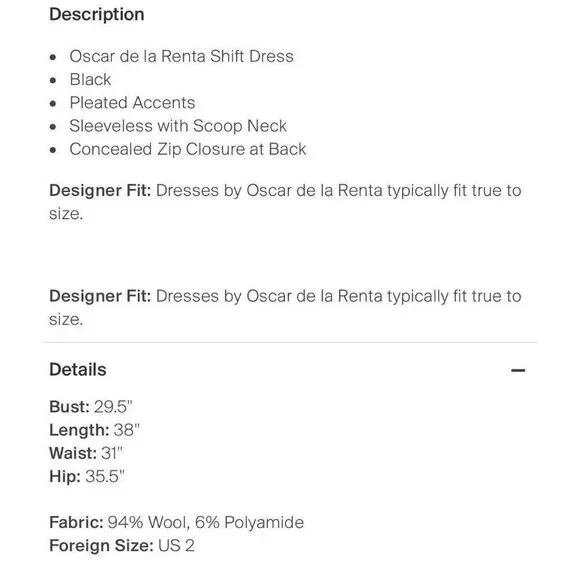Select the Bust 29.5" measurement value
Screen dimensions: 580x580
coord(113,407)
